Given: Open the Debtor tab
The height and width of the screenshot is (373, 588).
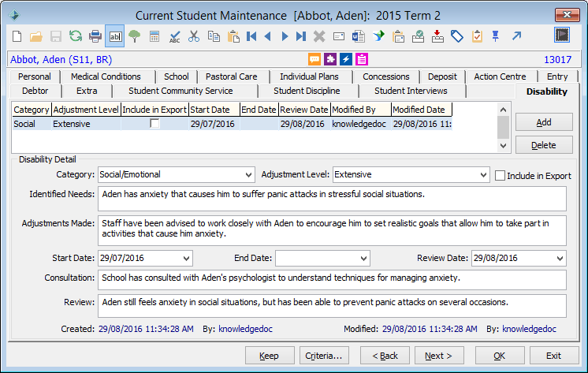Looking at the screenshot, I should [35, 91].
